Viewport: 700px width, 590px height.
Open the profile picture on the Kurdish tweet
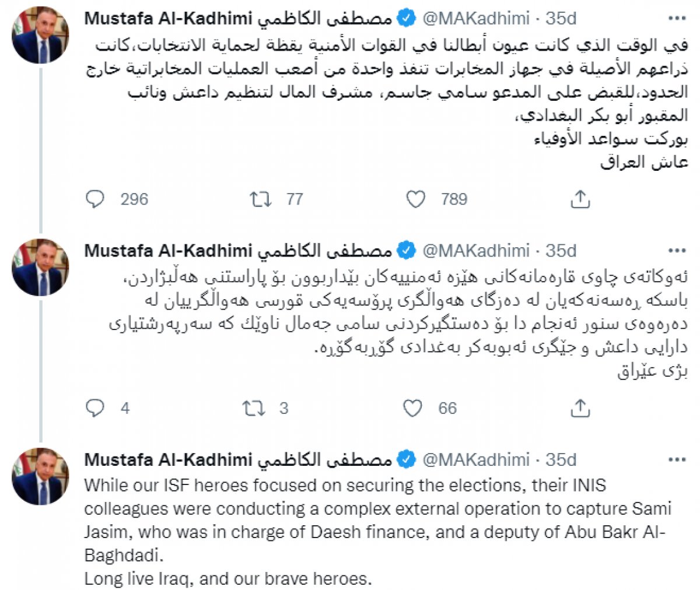41,268
